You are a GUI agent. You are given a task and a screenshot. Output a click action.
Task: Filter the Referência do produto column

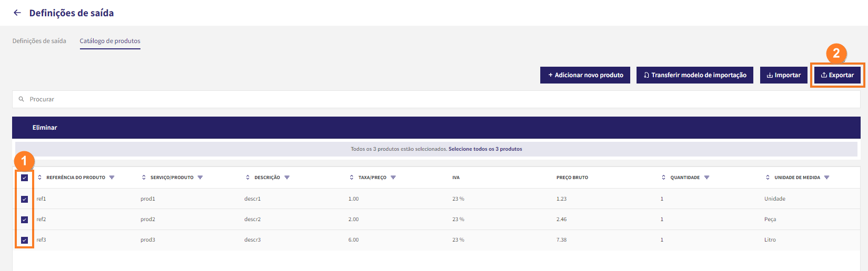point(112,178)
